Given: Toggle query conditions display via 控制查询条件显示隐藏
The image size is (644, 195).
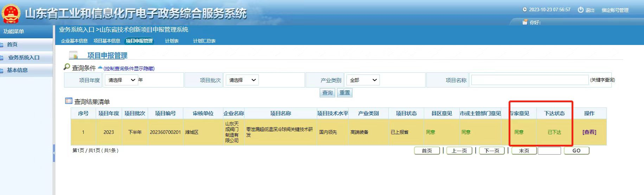Looking at the screenshot, I should click(x=129, y=69).
